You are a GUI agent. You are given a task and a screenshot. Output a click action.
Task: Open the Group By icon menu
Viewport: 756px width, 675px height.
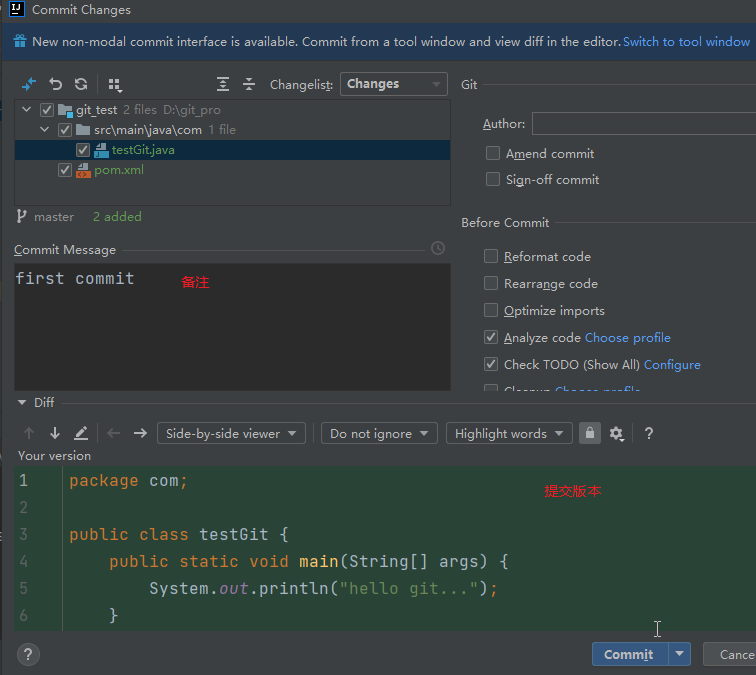pyautogui.click(x=115, y=85)
